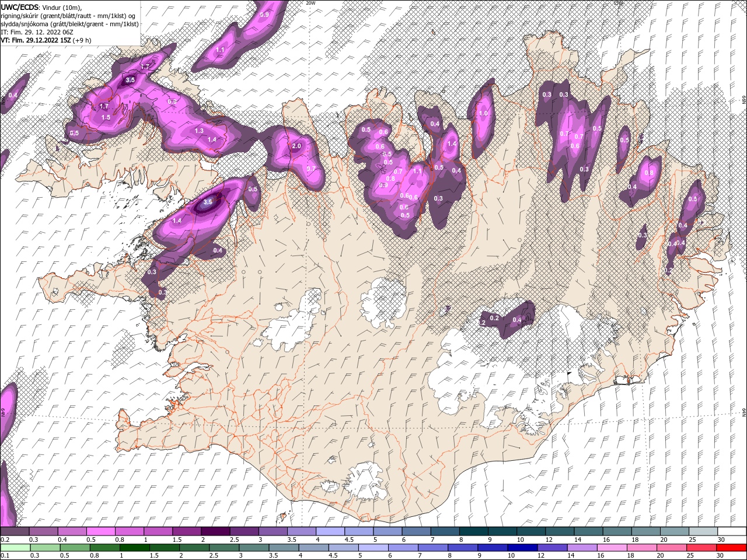
Task: Select lower legend bright red swatch at 30
Action: 732,548
